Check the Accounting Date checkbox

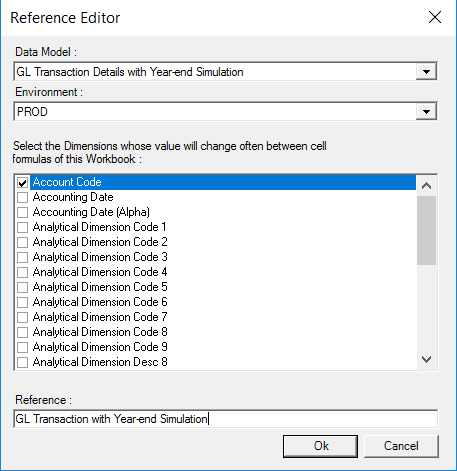coord(22,198)
